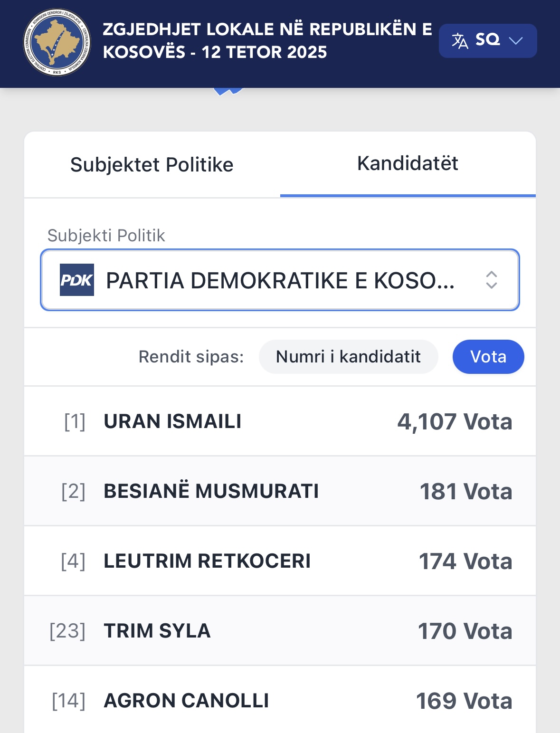Viewport: 560px width, 733px height.
Task: Click the up-down arrows on party selector
Action: pyautogui.click(x=491, y=280)
